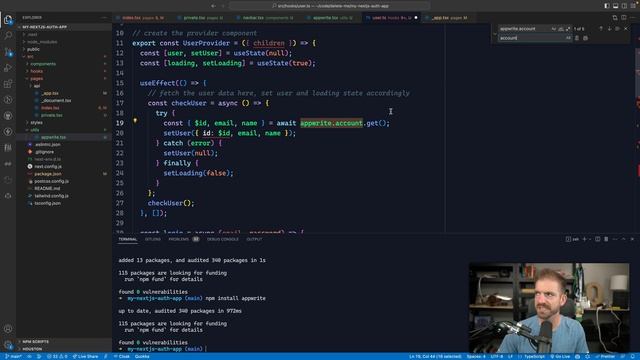Image resolution: width=640 pixels, height=360 pixels.
Task: Switch to the private.tsx editor tab
Action: coord(203,18)
